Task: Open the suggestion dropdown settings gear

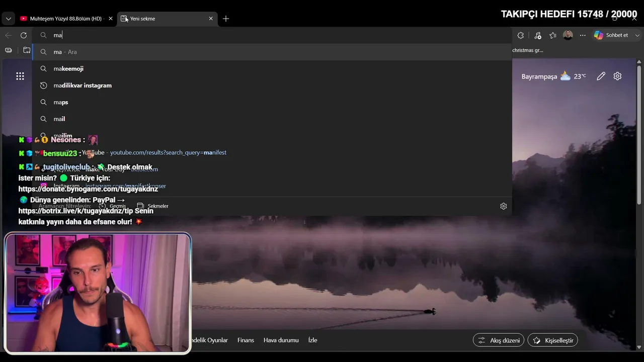Action: tap(503, 206)
